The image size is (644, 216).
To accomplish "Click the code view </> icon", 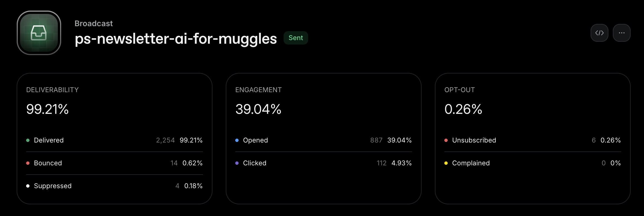I will (600, 33).
